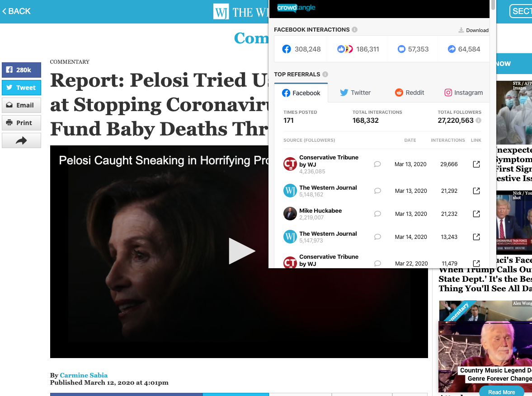The height and width of the screenshot is (396, 532).
Task: Click the Print article button
Action: pyautogui.click(x=21, y=123)
